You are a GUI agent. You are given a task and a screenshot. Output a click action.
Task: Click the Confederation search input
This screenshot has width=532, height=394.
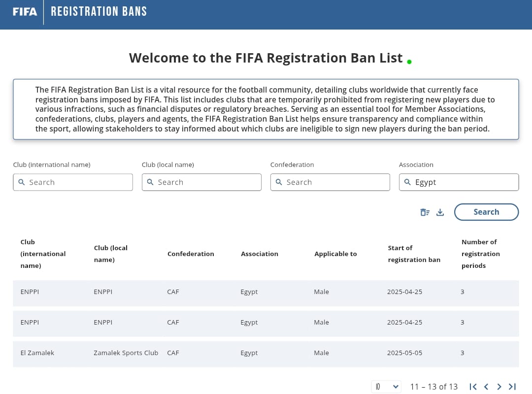pos(335,182)
